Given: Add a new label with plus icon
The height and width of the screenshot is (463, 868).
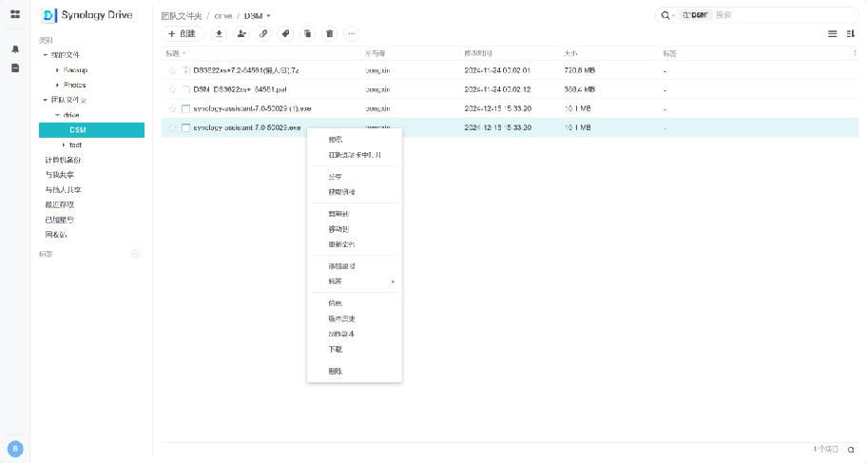Looking at the screenshot, I should (x=135, y=254).
